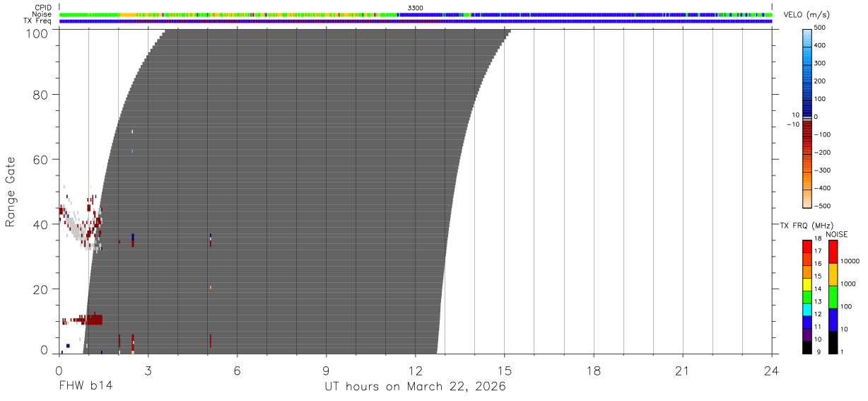868x401 pixels.
Task: Click hour 24 on the time axis
Action: point(771,370)
